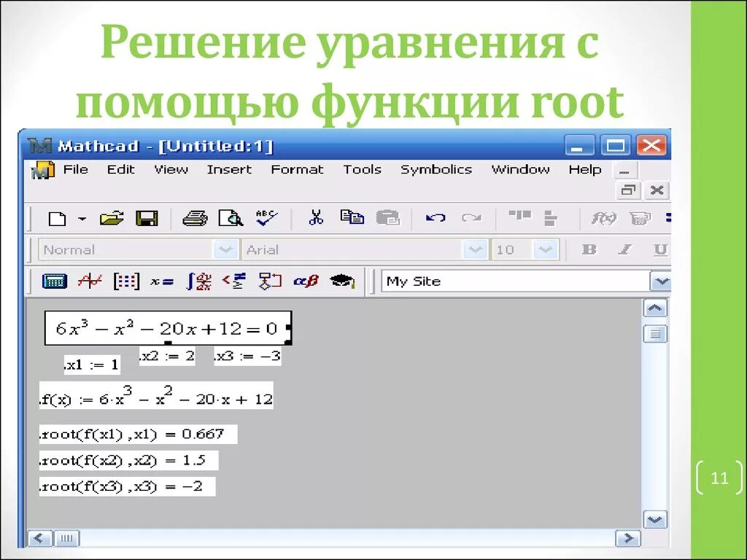Open the Symbolic Keyword toolbar graduation cap
747x560 pixels.
[343, 281]
